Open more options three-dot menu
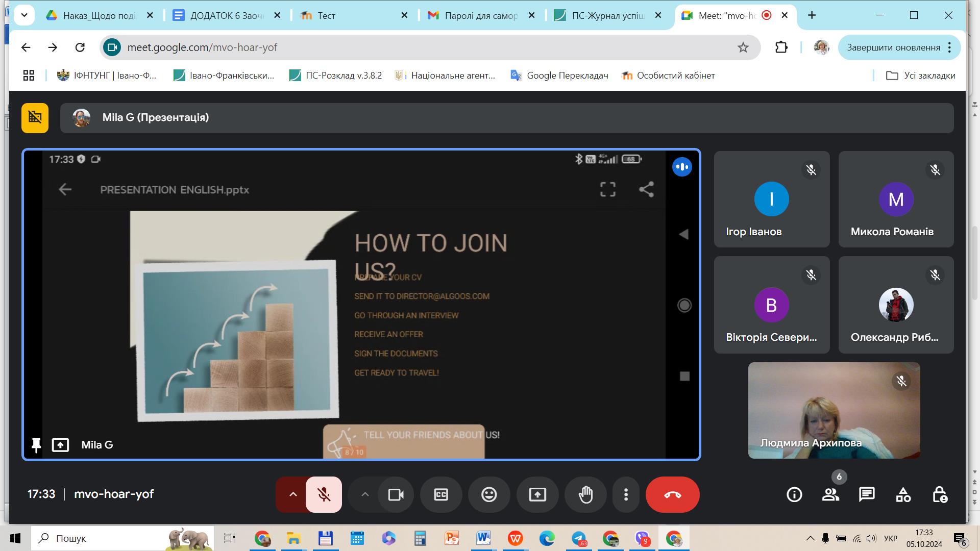Screen dimensions: 980x551 pyautogui.click(x=626, y=494)
